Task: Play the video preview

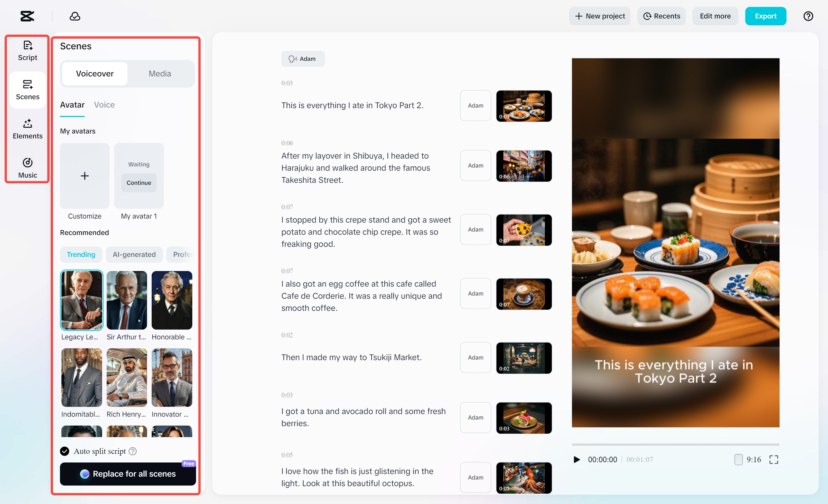Action: 577,459
